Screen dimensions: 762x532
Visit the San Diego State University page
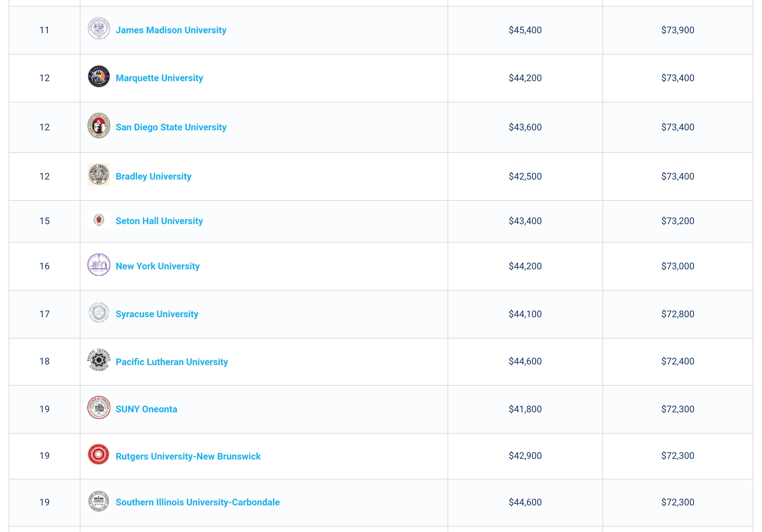[x=171, y=127]
